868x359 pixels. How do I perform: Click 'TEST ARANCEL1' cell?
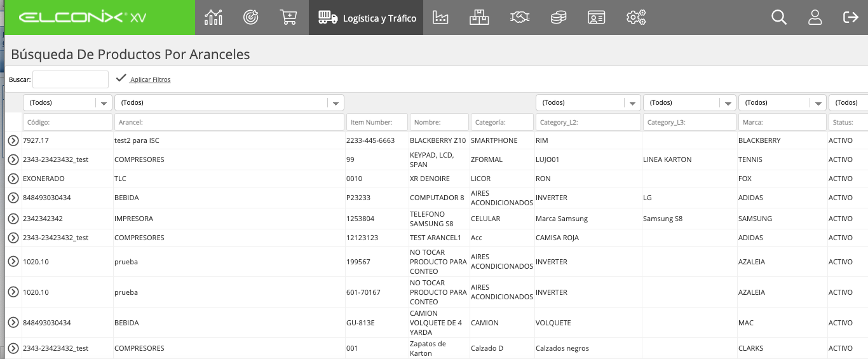click(x=435, y=238)
